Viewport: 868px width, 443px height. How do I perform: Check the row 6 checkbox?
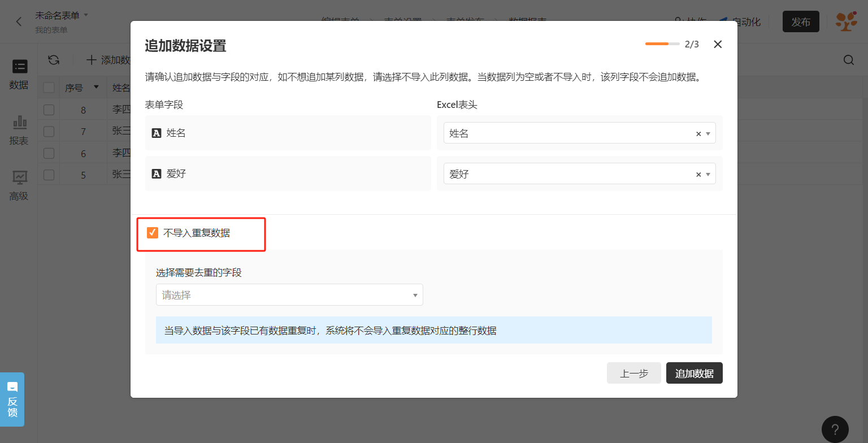[x=49, y=153]
